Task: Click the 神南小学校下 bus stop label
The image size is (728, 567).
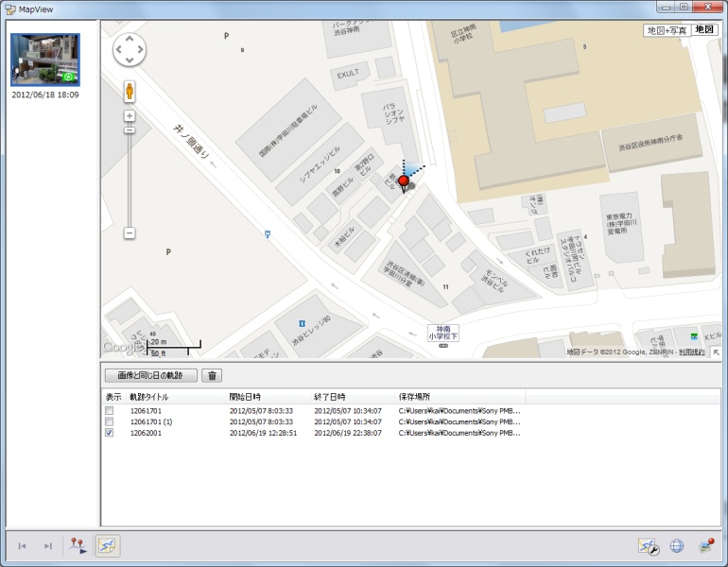Action: 442,333
